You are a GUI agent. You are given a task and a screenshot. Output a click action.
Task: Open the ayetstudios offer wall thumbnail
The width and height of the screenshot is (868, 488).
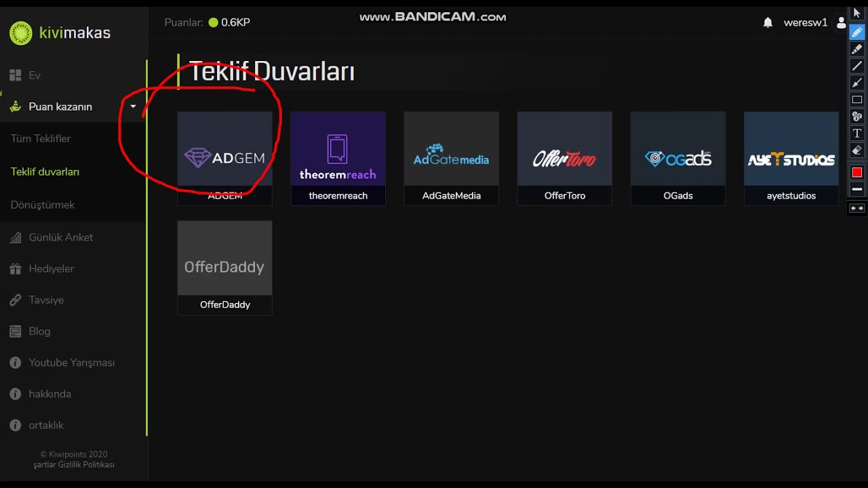[x=791, y=149]
